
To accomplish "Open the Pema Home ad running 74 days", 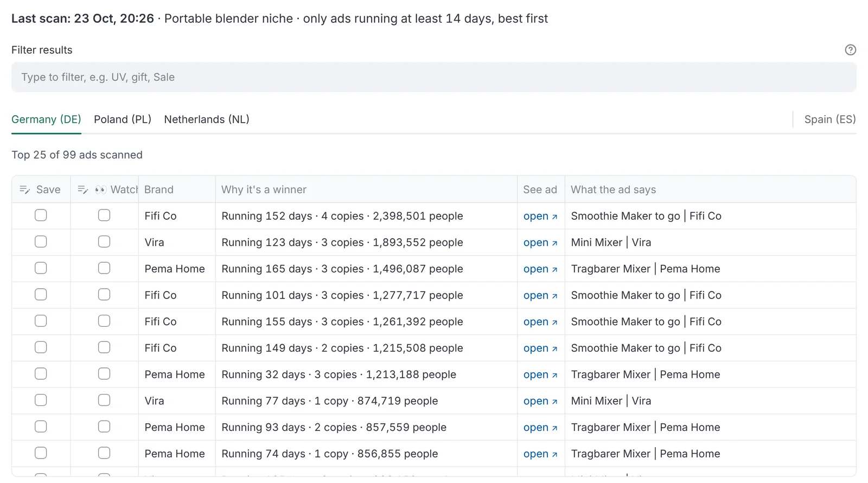I will pos(540,454).
